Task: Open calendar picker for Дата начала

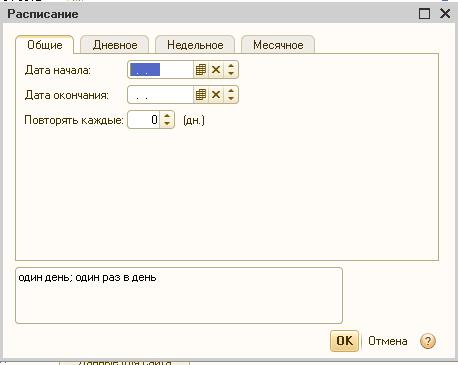Action: [201, 70]
